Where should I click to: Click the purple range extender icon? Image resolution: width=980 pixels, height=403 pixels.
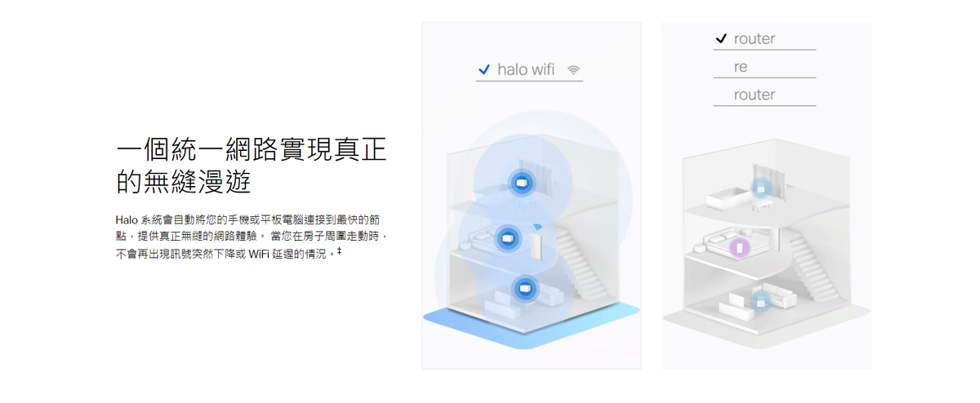(740, 246)
